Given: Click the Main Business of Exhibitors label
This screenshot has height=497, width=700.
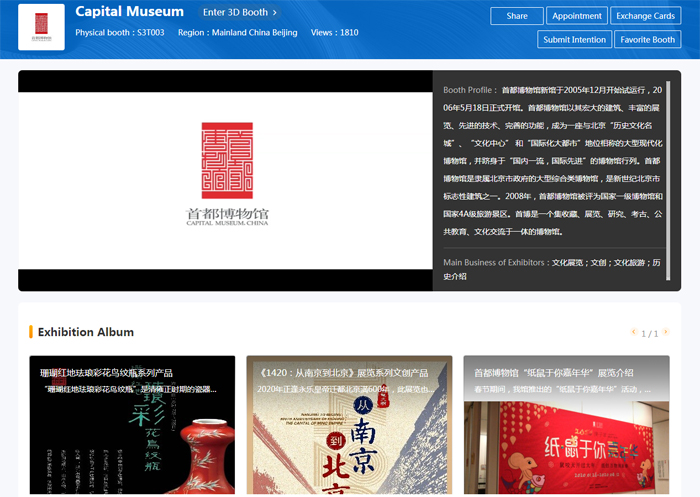Looking at the screenshot, I should coord(496,263).
